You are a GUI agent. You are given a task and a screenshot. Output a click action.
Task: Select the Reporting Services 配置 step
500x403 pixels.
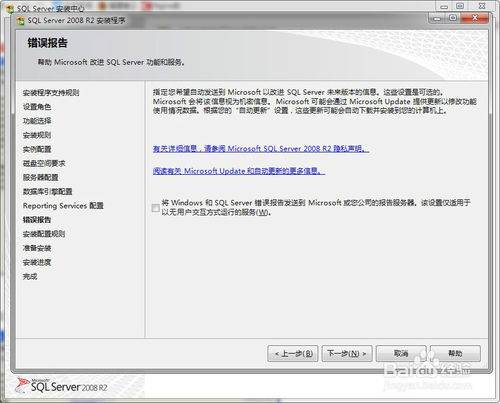pos(63,206)
